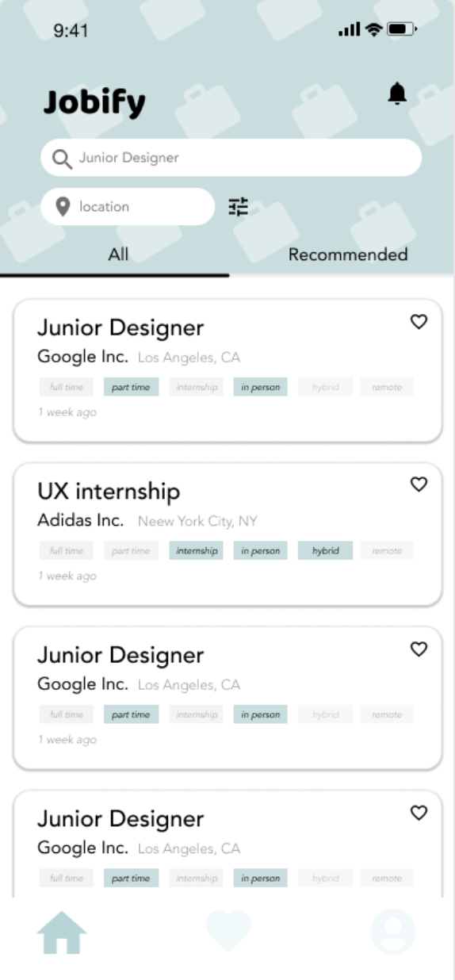This screenshot has width=455, height=980.
Task: Open the first Junior Designer job title
Action: click(x=120, y=327)
